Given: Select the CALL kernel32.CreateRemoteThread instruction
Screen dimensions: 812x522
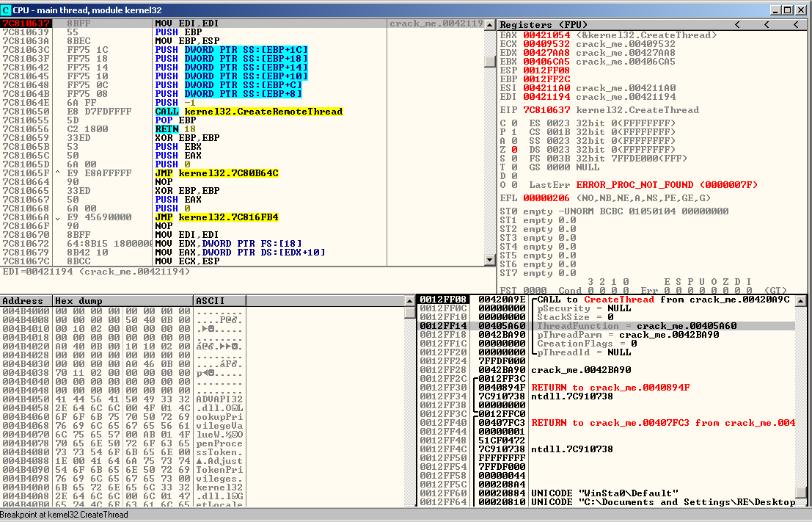Looking at the screenshot, I should coord(249,112).
